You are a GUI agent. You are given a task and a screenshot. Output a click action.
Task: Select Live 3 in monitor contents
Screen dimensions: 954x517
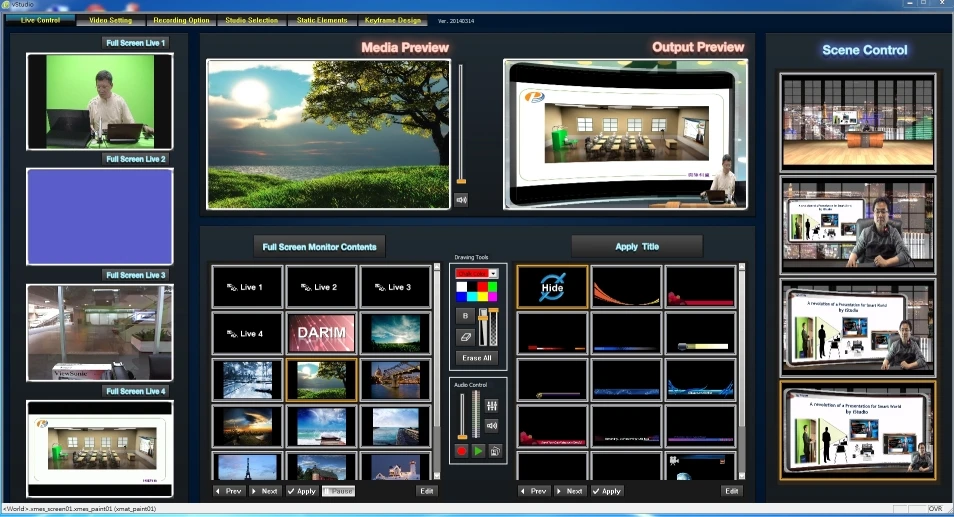pos(395,286)
